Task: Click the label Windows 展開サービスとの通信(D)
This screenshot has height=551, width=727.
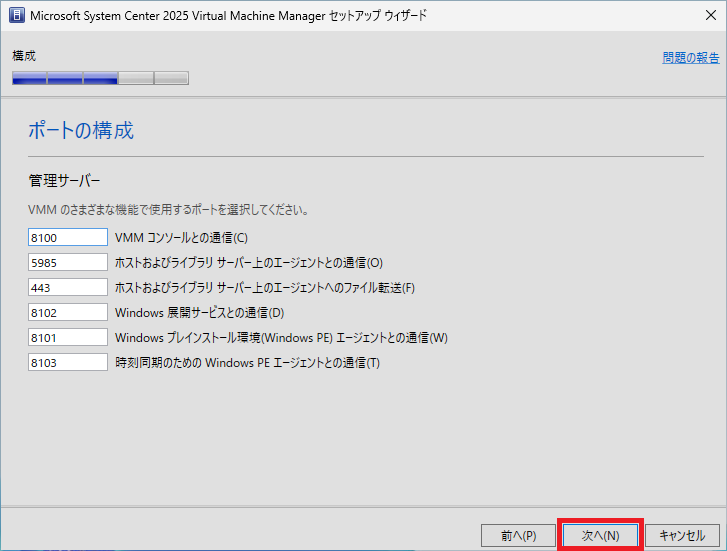Action: [199, 313]
